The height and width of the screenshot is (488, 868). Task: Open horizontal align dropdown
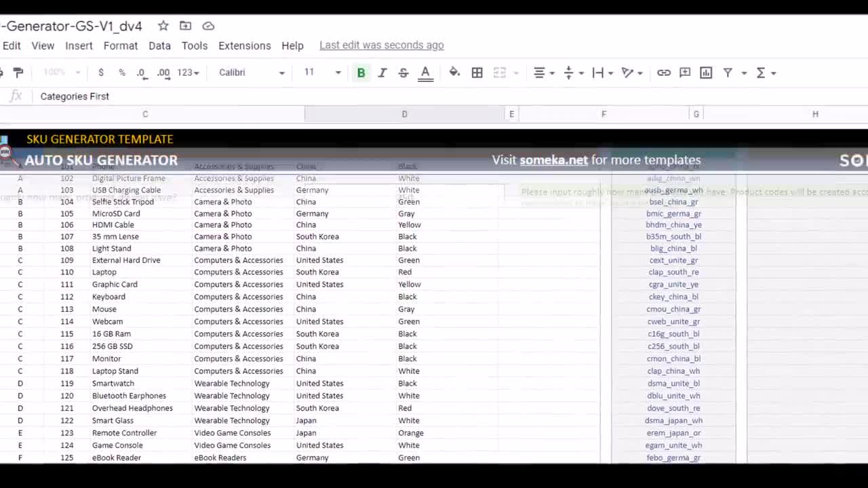543,73
